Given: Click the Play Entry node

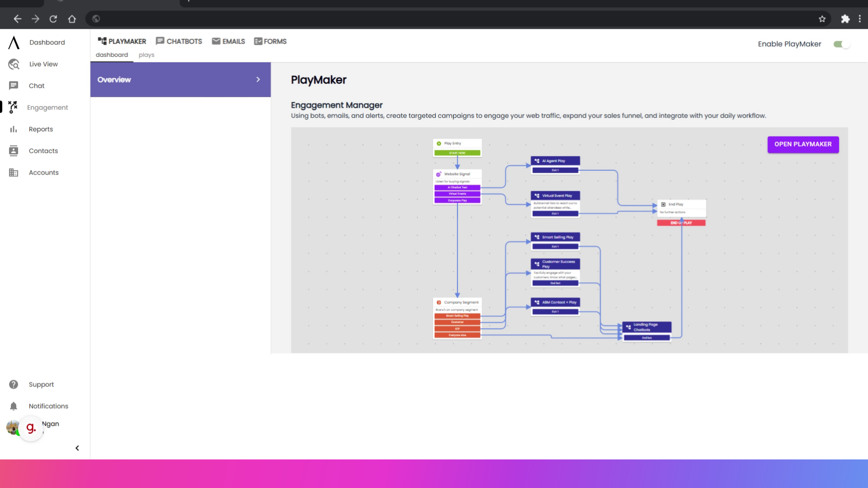Looking at the screenshot, I should point(457,148).
